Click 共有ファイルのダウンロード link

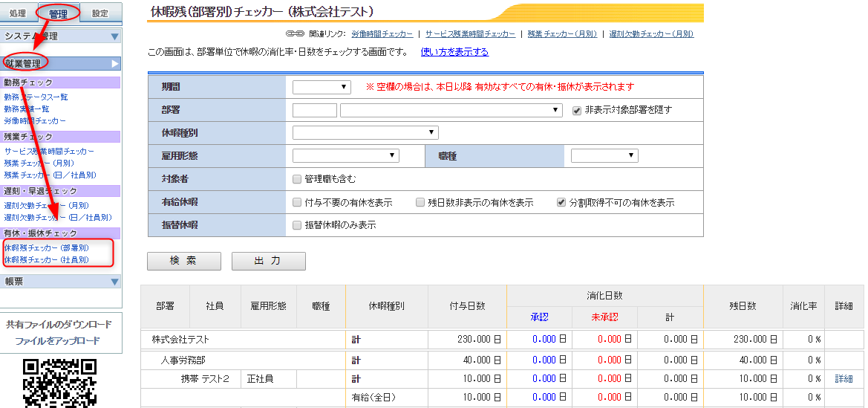coord(59,324)
